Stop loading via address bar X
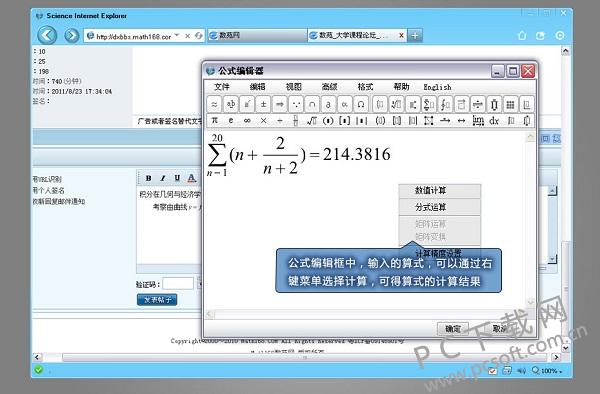This screenshot has width=600, height=394. coord(188,36)
